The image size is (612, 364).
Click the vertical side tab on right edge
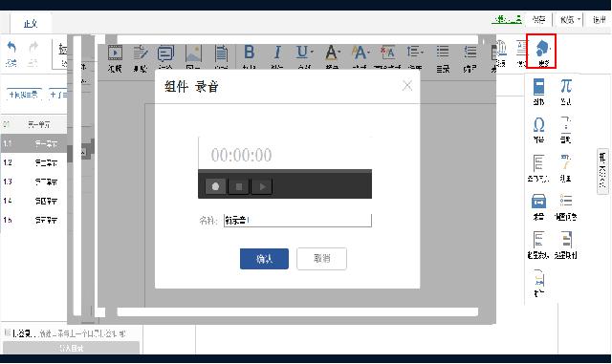pos(602,171)
